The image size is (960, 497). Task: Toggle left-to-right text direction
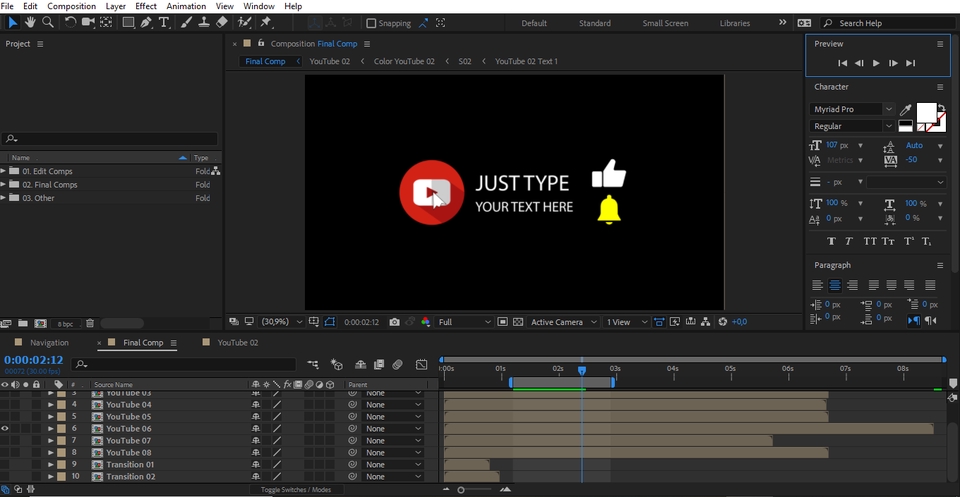(x=913, y=320)
